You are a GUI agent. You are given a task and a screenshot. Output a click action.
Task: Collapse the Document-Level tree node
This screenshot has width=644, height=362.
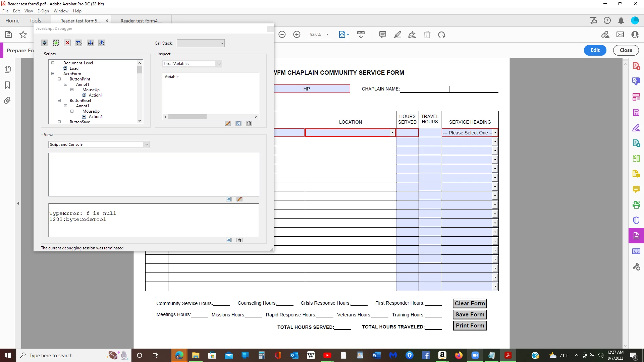pos(53,63)
